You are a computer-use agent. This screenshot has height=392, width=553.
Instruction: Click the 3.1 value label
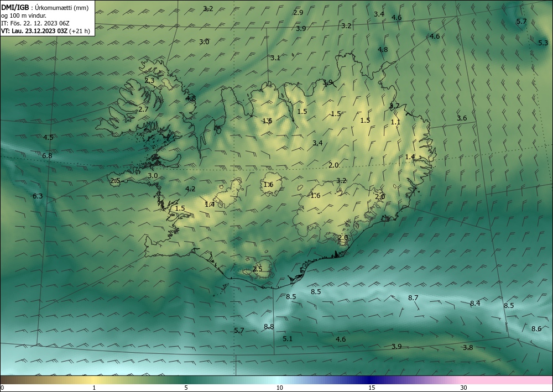(275, 58)
